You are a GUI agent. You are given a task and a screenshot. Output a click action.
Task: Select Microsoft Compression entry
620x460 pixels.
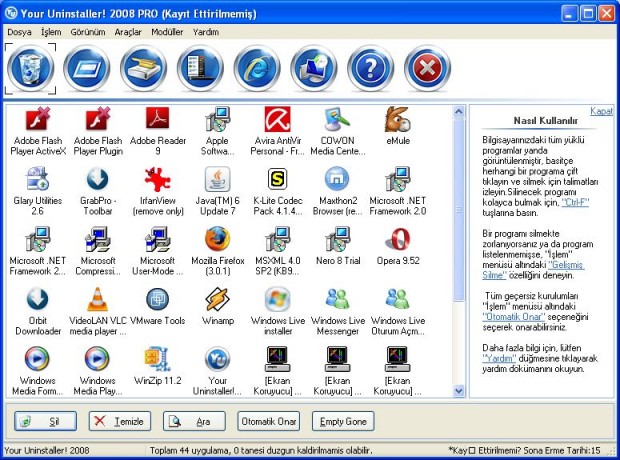(x=98, y=251)
